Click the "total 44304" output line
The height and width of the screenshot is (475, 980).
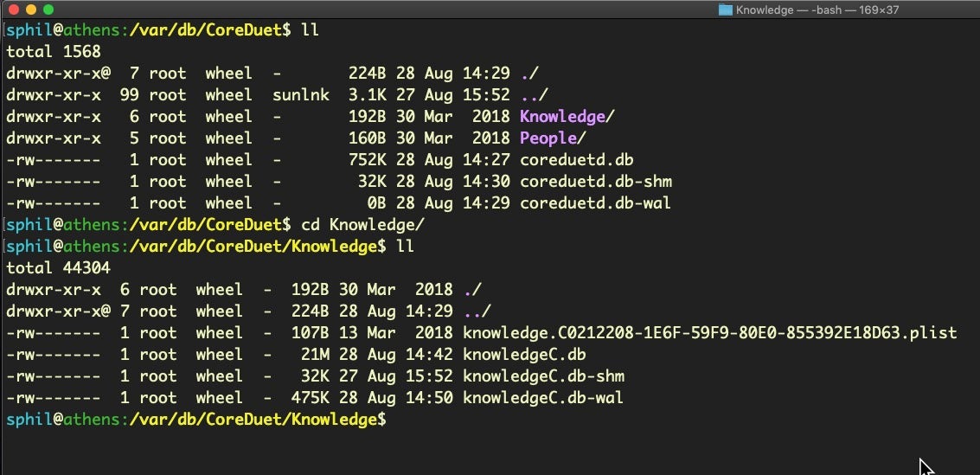tap(57, 268)
